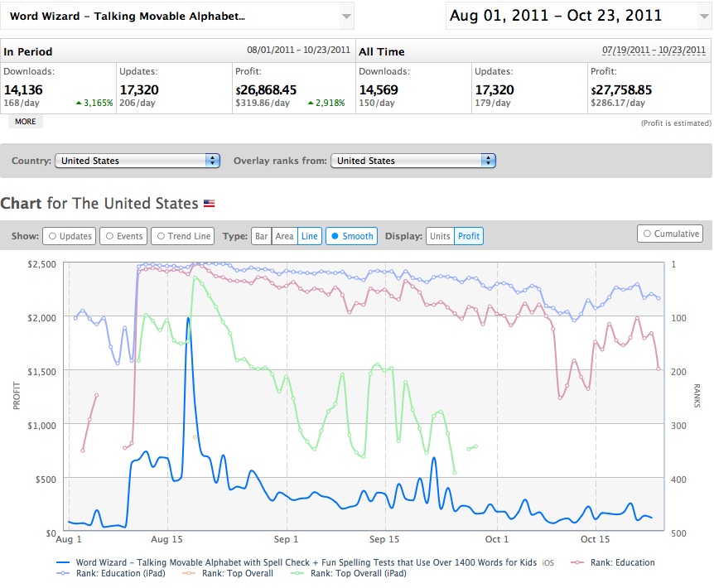Click the green 3,165% downloads increase indicator

94,103
